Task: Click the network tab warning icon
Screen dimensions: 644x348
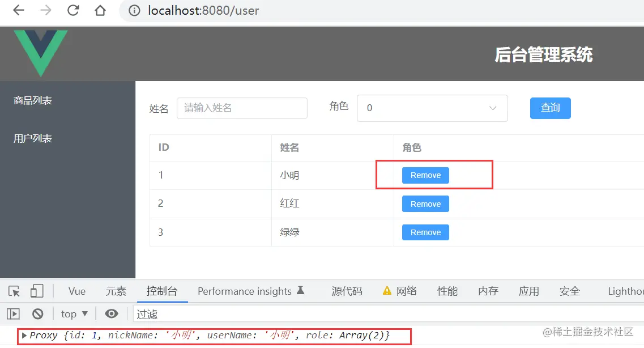Action: [387, 291]
